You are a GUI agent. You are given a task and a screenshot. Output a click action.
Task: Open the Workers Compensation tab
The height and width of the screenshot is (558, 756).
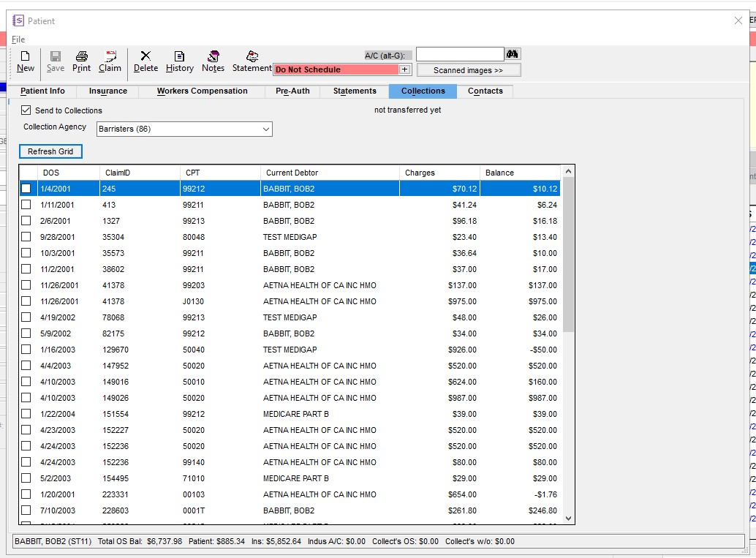coord(202,91)
